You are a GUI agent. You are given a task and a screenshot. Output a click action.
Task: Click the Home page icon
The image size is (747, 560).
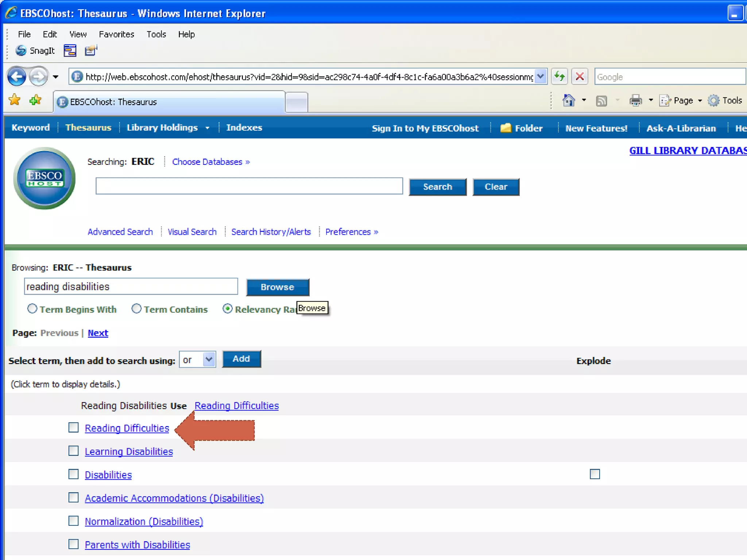click(x=568, y=100)
